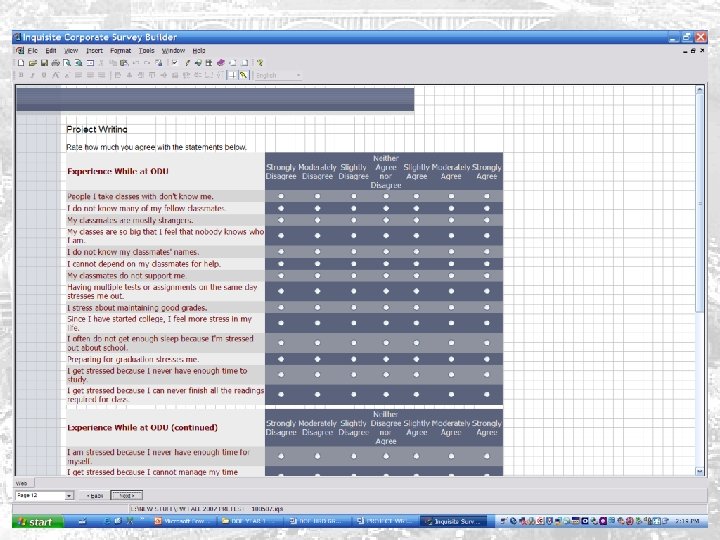Open the Window menu

click(173, 51)
